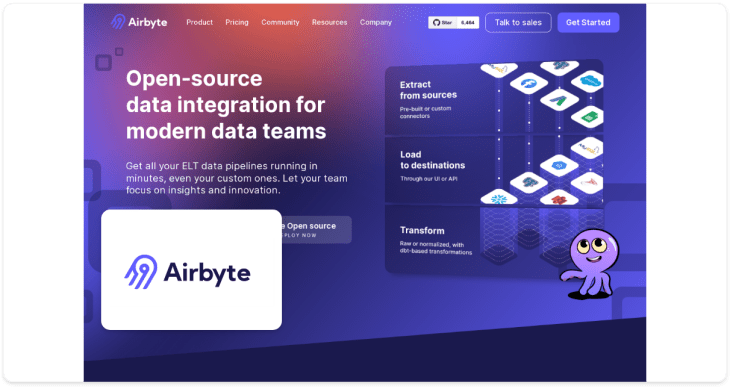Click the Snowflake destination tile
730x389 pixels.
[499, 199]
